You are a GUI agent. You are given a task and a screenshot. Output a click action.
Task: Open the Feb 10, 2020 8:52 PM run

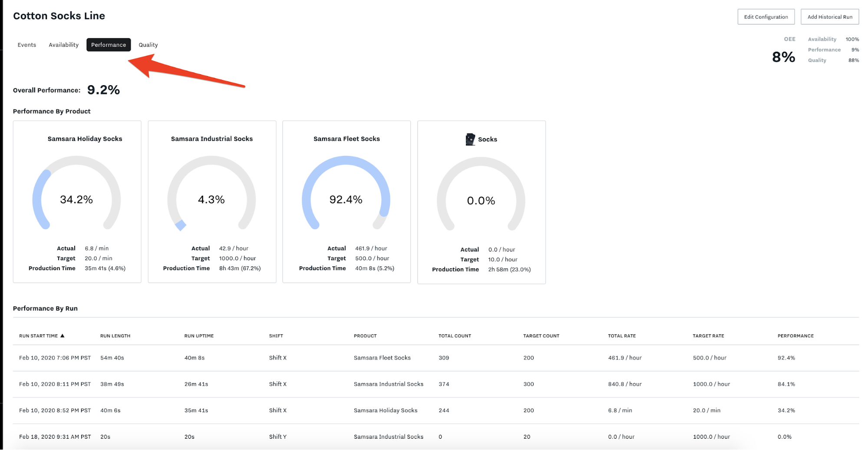[x=436, y=410]
